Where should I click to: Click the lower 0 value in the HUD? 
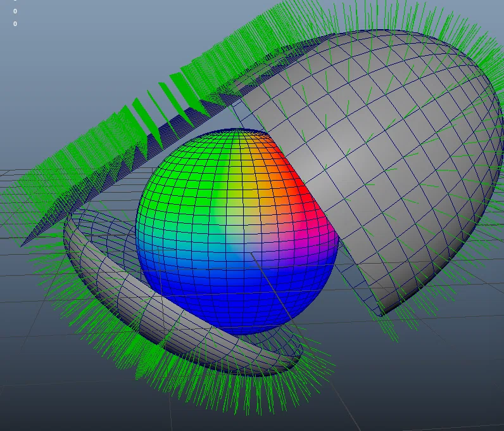click(x=15, y=24)
